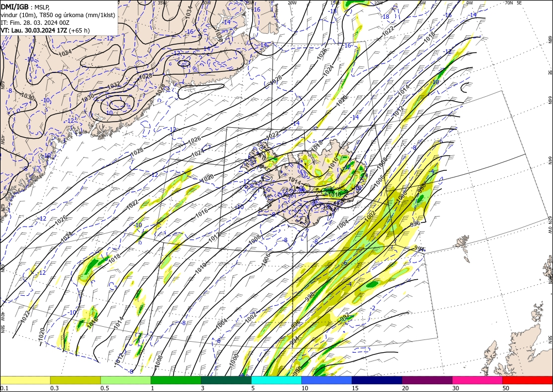Click the '15' legend scale value

355,388
